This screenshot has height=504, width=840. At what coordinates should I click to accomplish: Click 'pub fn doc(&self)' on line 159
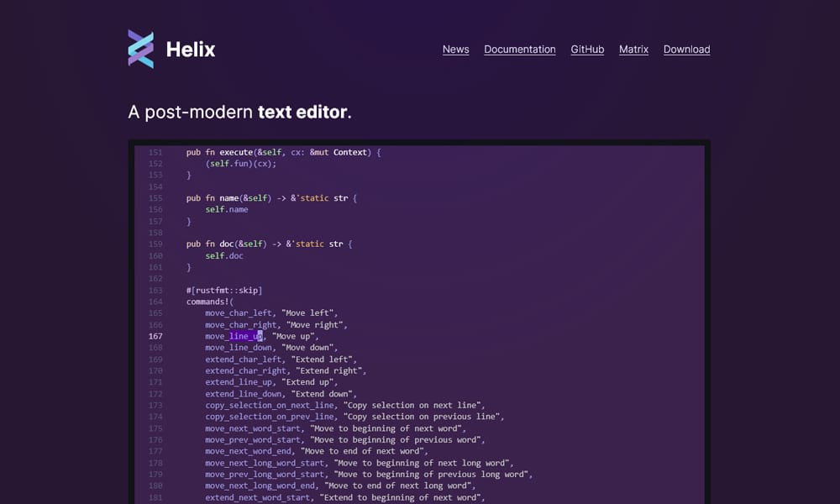pos(226,244)
